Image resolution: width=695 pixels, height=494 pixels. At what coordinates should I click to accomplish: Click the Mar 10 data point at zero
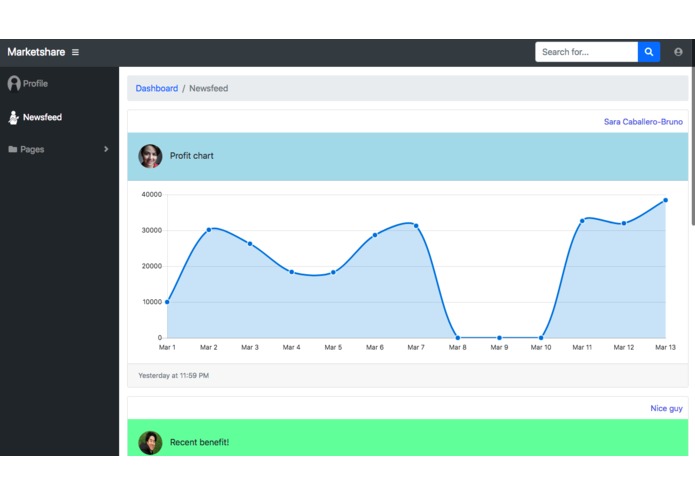pyautogui.click(x=541, y=338)
